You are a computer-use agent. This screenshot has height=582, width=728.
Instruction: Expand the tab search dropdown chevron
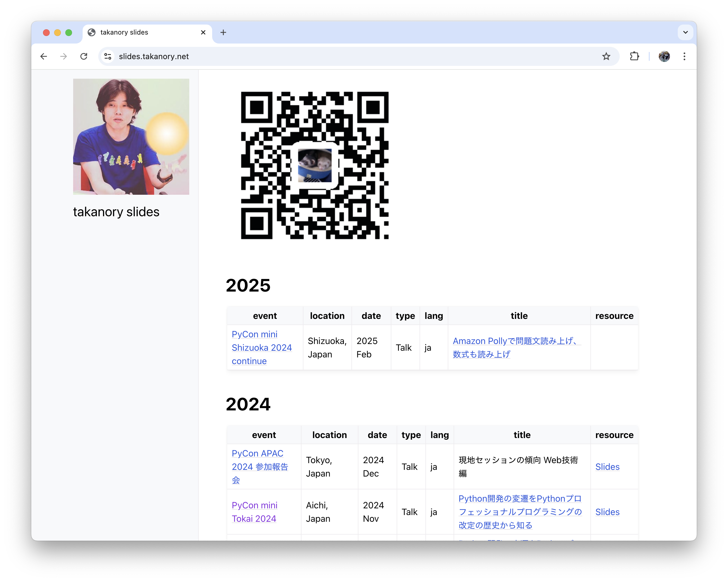(685, 32)
